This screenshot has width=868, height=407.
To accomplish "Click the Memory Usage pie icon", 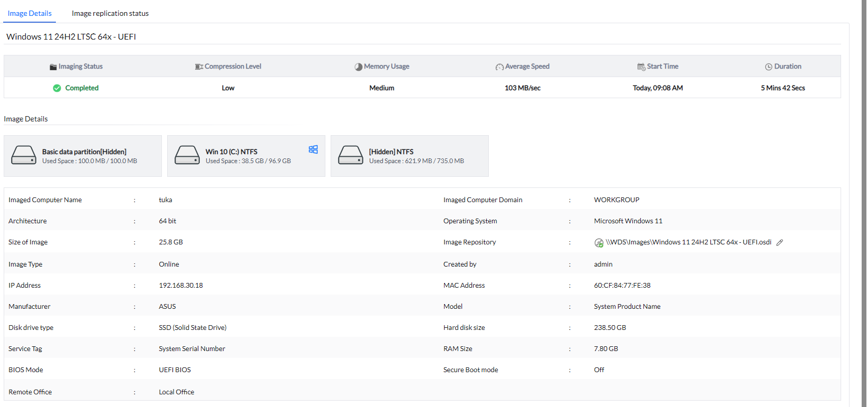I will point(359,67).
